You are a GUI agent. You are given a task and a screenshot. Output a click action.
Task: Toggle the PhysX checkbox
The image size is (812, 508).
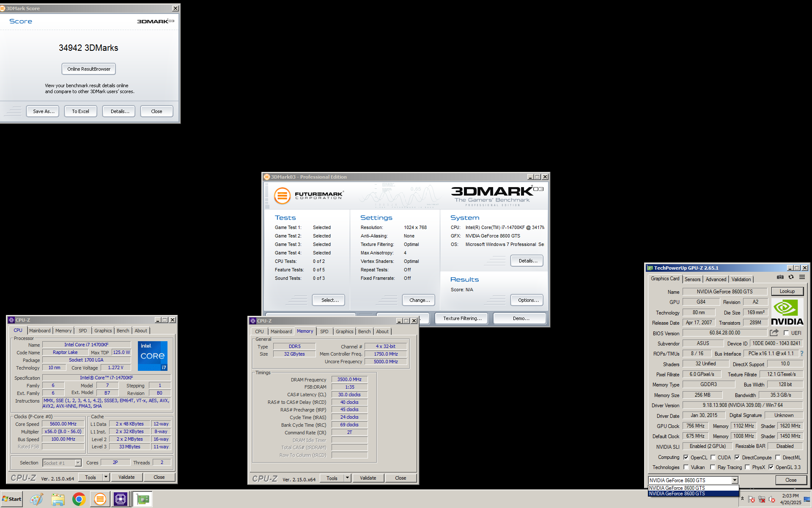point(747,467)
